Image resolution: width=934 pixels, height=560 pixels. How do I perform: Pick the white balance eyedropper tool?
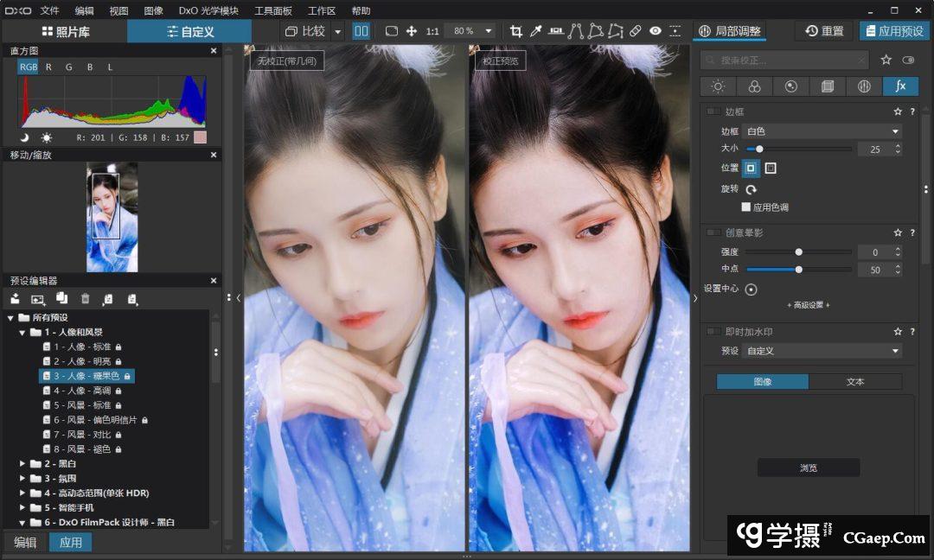536,31
